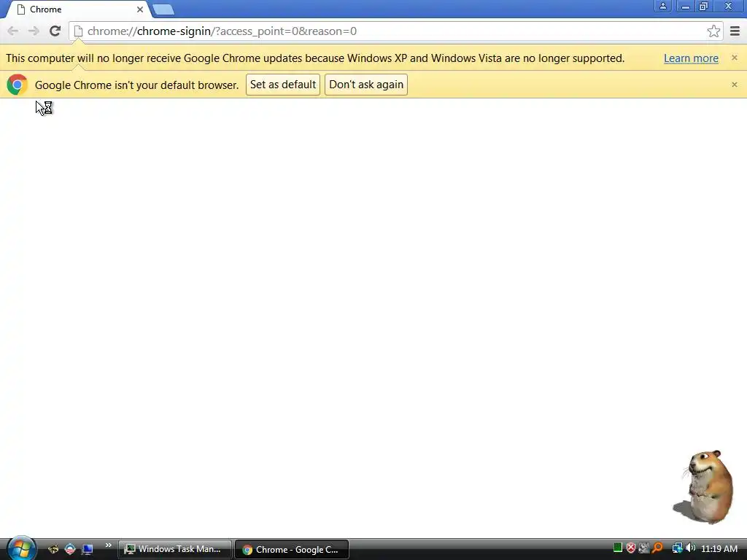The image size is (747, 560).
Task: Close the Chrome tab
Action: (x=139, y=9)
